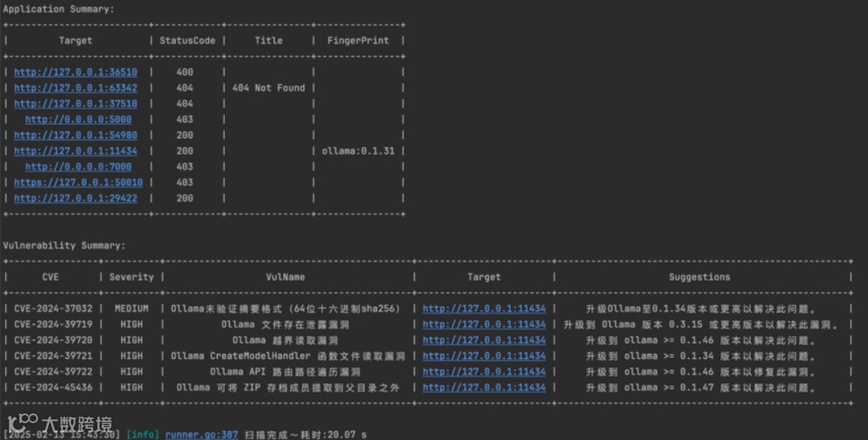This screenshot has height=440, width=868.
Task: Select the '404 Not Found' title cell
Action: tap(268, 88)
